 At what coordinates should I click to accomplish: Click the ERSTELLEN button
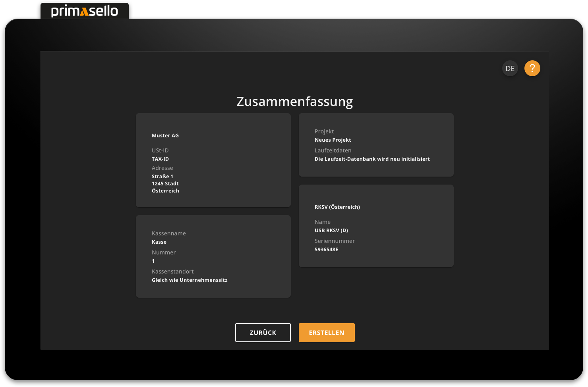[x=326, y=333]
